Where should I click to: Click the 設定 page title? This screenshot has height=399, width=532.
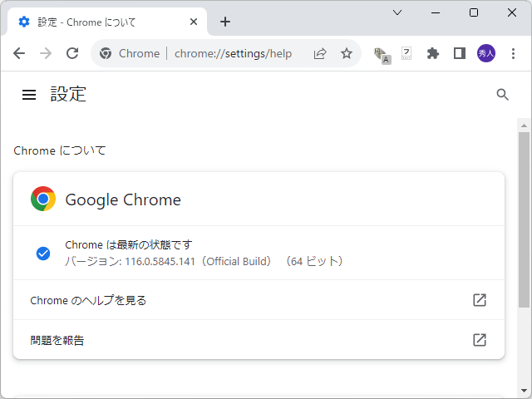(68, 94)
